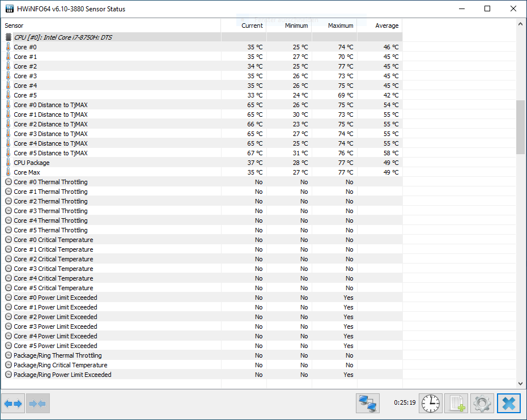Select Core #1 Power Limit Exceeded row
The image size is (527, 420).
tap(202, 307)
